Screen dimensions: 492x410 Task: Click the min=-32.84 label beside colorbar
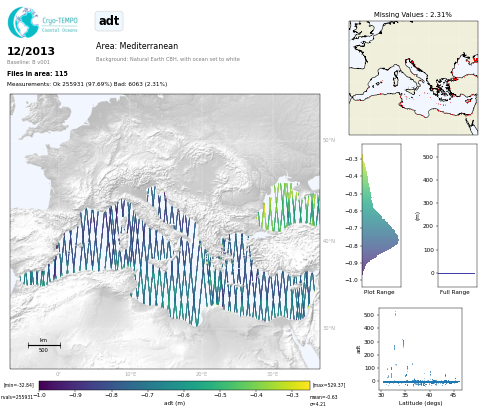point(19,385)
